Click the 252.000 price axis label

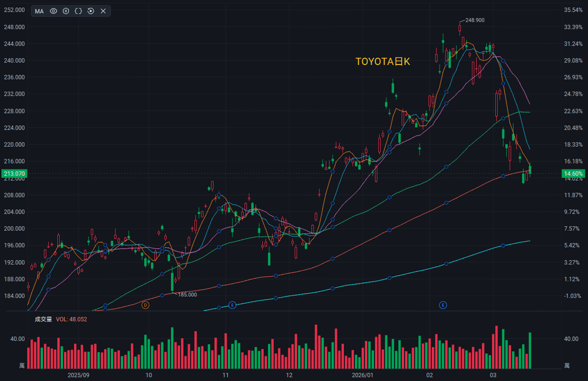(x=14, y=10)
